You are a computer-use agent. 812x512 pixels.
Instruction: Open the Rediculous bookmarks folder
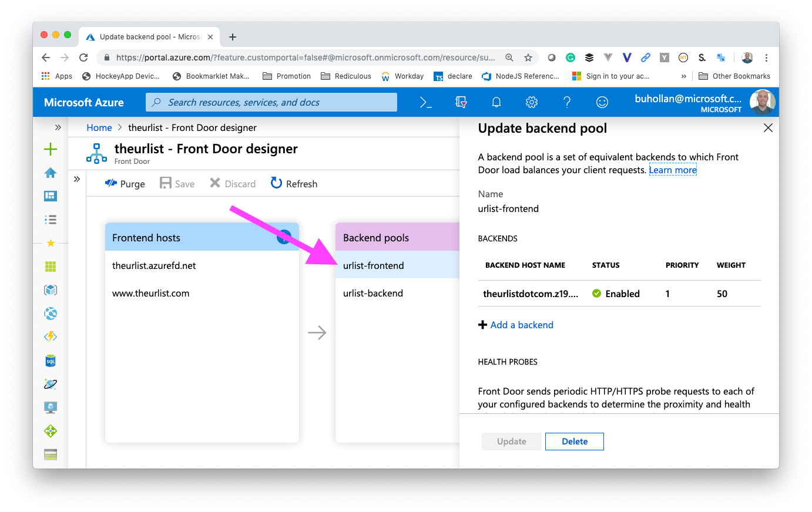(x=346, y=76)
